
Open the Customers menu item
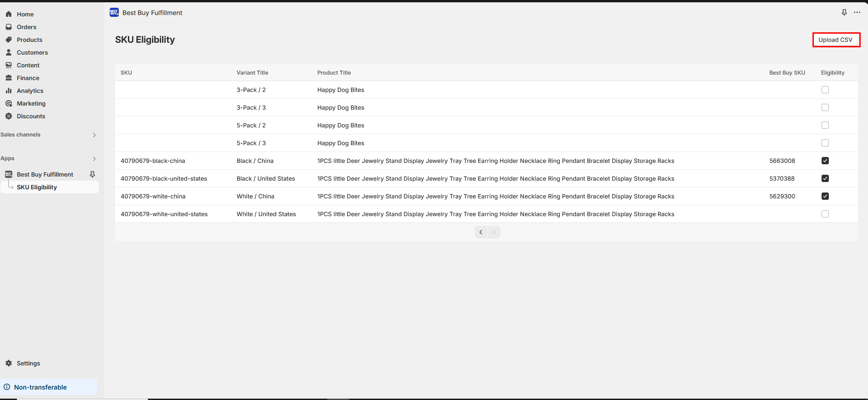32,52
